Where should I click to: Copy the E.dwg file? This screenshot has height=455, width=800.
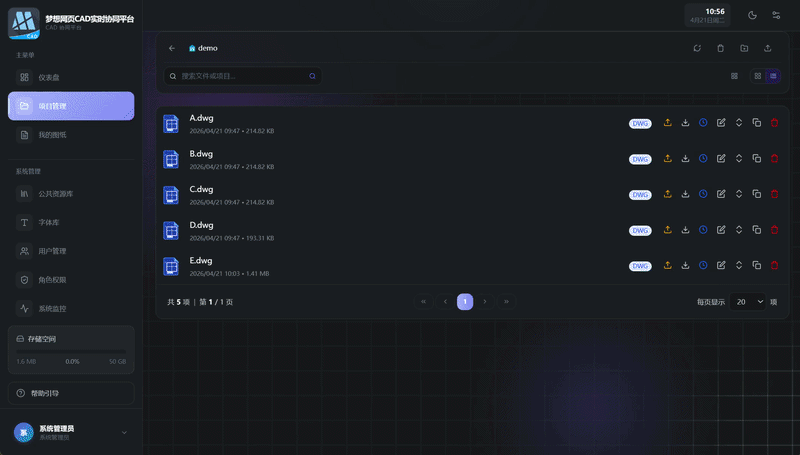757,265
